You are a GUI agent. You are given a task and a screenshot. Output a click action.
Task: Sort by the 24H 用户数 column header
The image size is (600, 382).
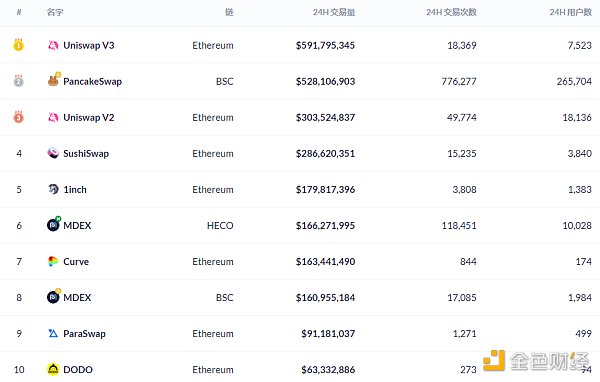(x=571, y=12)
